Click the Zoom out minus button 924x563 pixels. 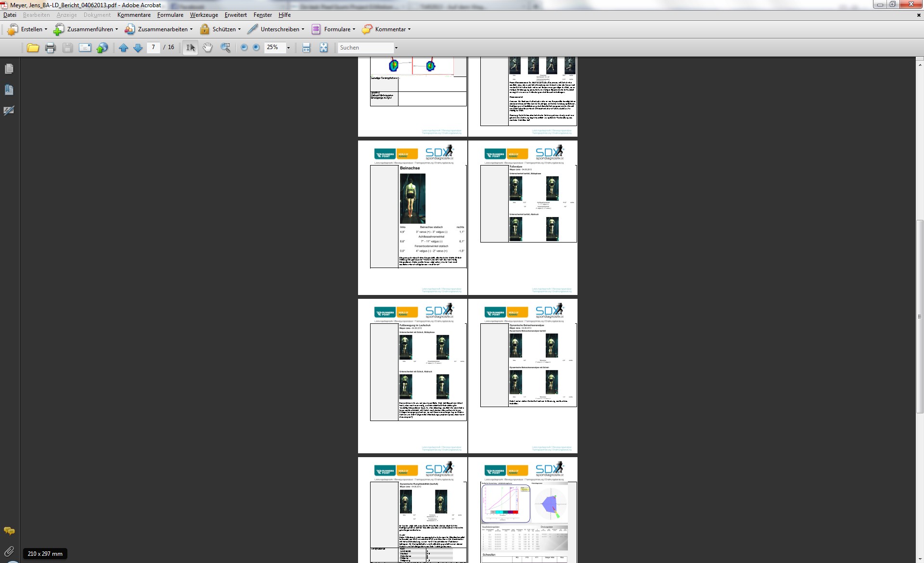click(x=244, y=48)
